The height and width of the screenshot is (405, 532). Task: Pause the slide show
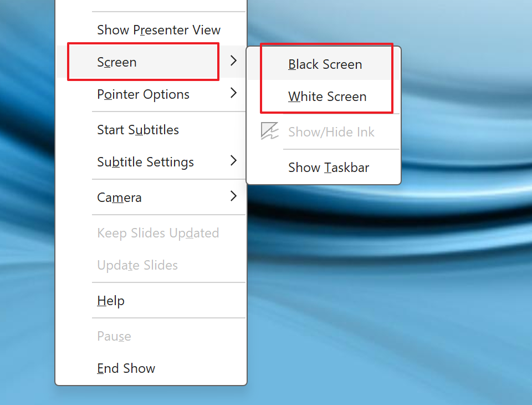pyautogui.click(x=114, y=336)
